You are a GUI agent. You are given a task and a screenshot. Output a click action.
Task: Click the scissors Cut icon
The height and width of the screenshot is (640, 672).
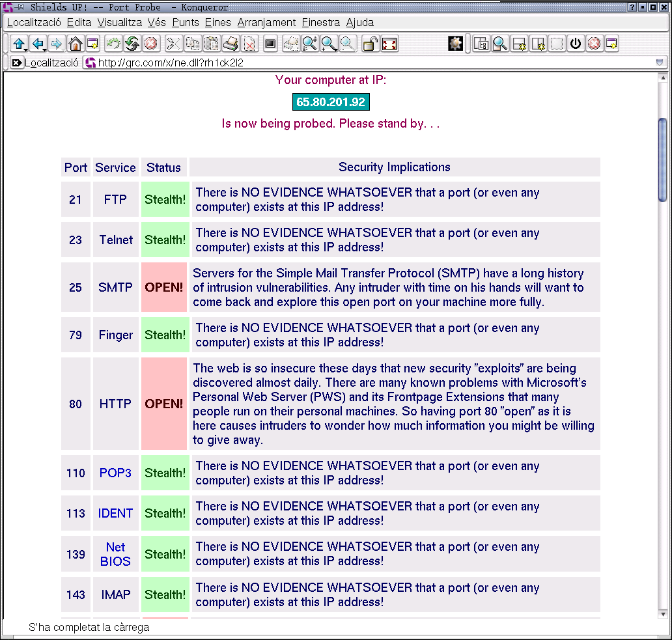coord(173,43)
